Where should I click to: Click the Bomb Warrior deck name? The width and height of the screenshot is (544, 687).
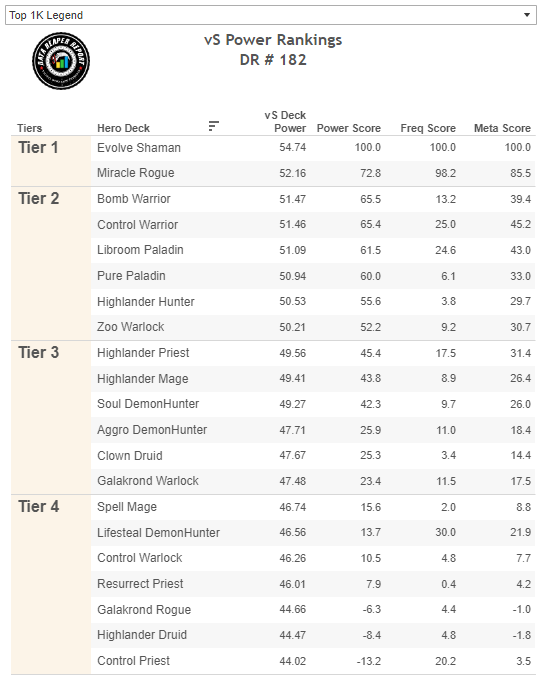coord(134,199)
